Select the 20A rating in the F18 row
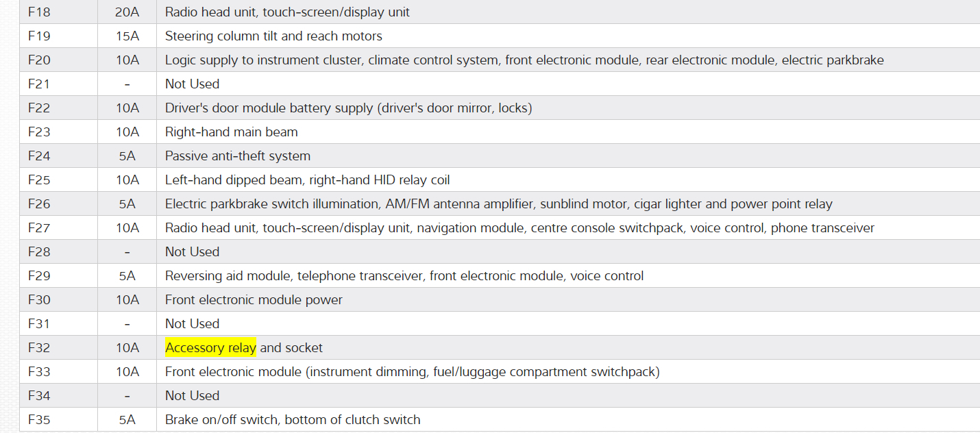The height and width of the screenshot is (433, 980). [x=127, y=12]
